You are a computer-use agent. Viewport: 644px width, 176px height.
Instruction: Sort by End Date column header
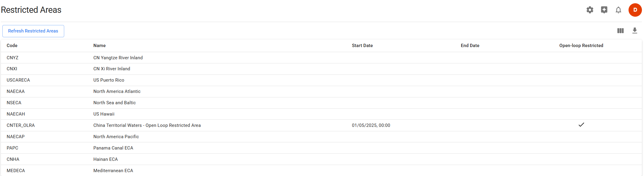pyautogui.click(x=470, y=46)
